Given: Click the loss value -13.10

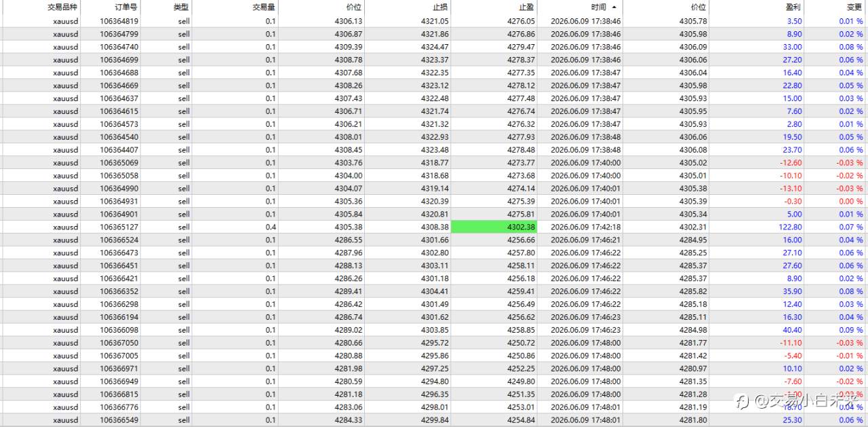Looking at the screenshot, I should click(791, 189).
